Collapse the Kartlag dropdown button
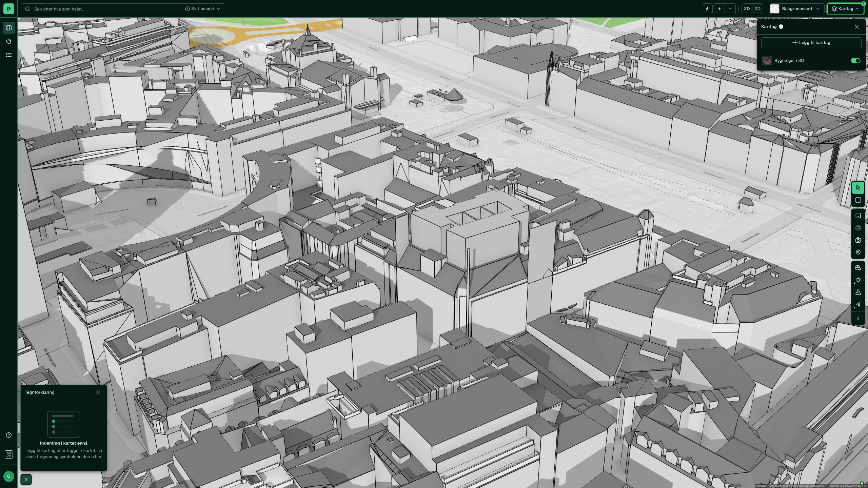 pos(845,9)
